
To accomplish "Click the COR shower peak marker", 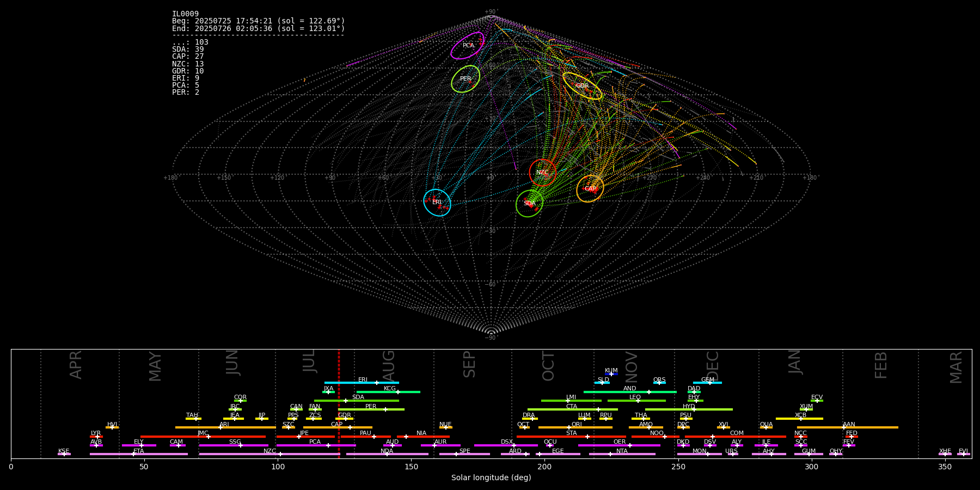I will coord(241,401).
